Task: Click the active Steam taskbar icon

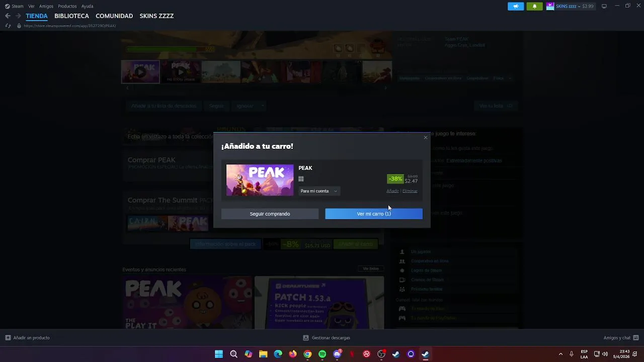Action: 426,354
